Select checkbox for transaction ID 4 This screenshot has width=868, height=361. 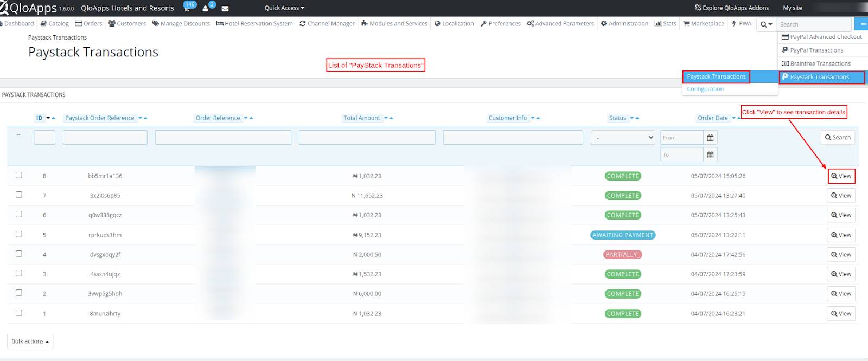coord(19,254)
